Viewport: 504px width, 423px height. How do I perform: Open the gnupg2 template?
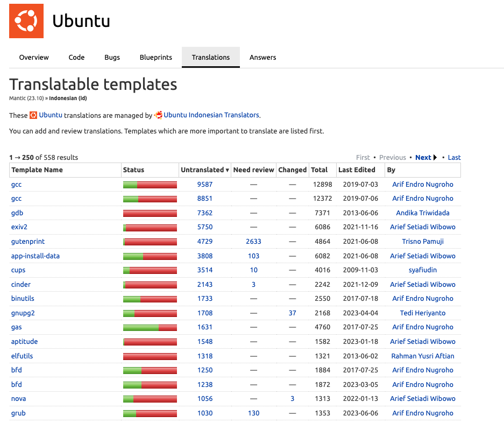pyautogui.click(x=23, y=313)
